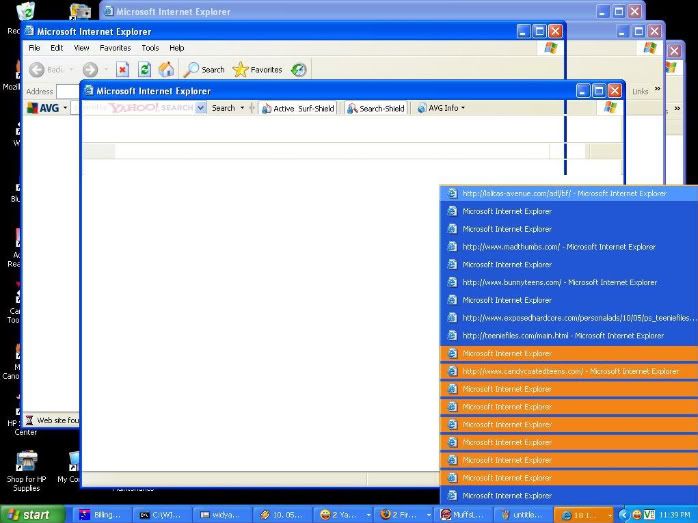The width and height of the screenshot is (698, 523).
Task: Open the My Computer desktop icon
Action: tap(69, 467)
